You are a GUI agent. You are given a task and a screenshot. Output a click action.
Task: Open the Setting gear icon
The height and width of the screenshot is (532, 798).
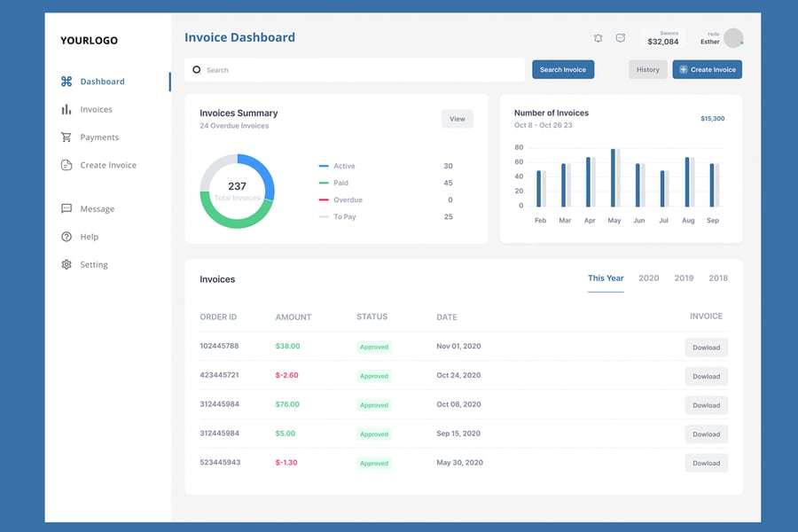[66, 264]
